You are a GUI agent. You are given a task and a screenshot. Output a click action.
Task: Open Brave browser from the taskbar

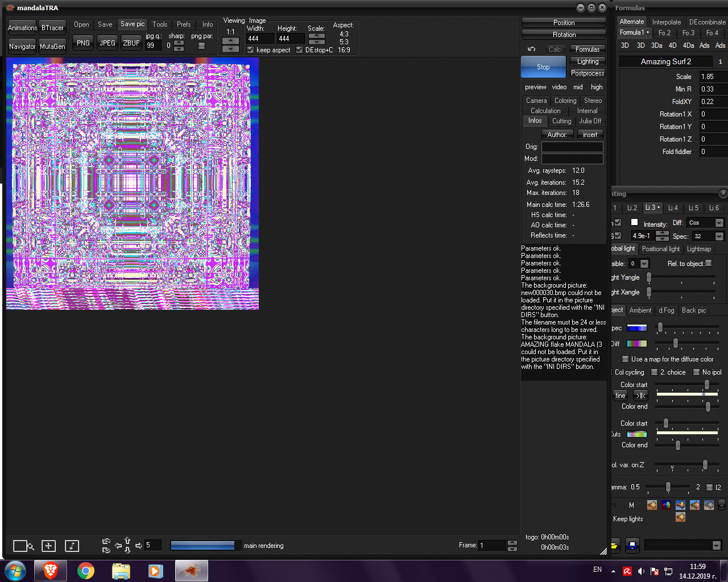pos(50,570)
